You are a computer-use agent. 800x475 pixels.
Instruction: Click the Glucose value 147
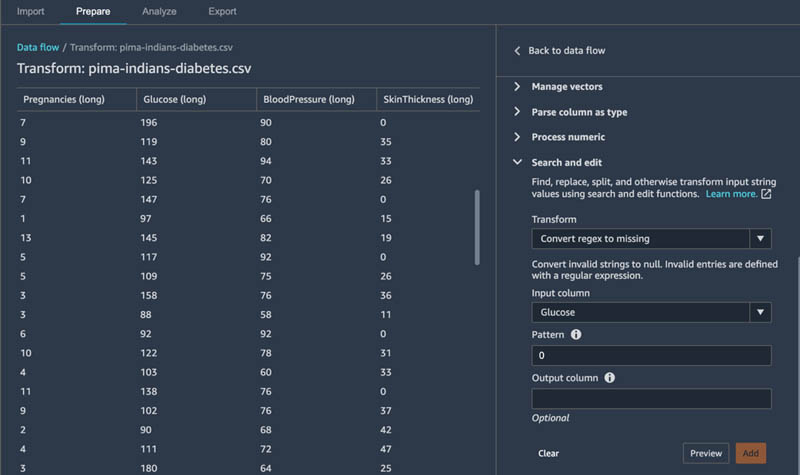coord(149,199)
